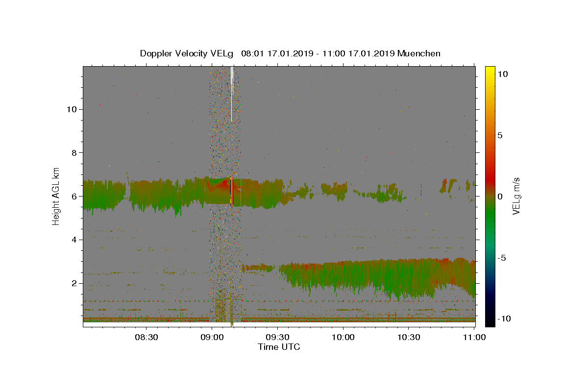Click the colorbar value 5
The image size is (588, 392).
tap(500, 135)
